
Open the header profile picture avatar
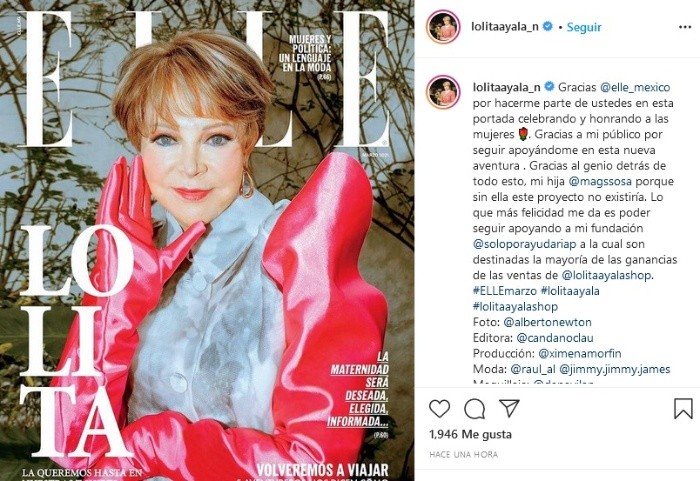(x=443, y=27)
